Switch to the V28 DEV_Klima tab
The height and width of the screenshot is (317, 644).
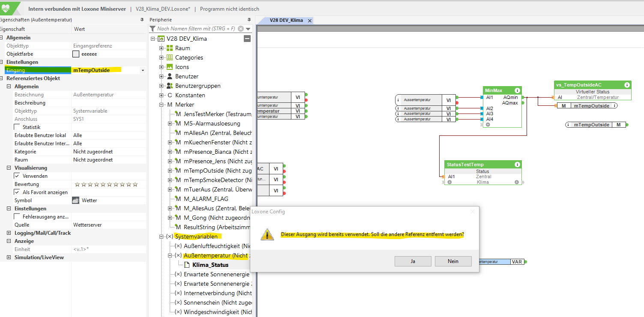click(x=286, y=21)
